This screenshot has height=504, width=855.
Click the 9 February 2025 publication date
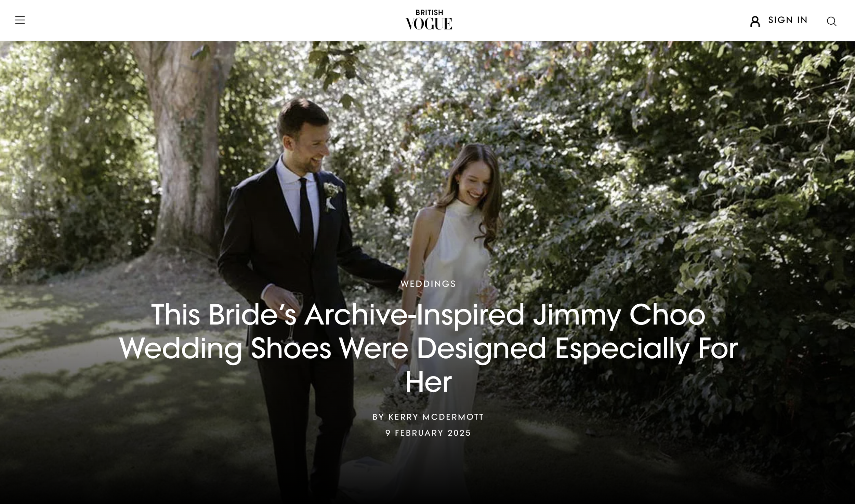[x=428, y=433]
